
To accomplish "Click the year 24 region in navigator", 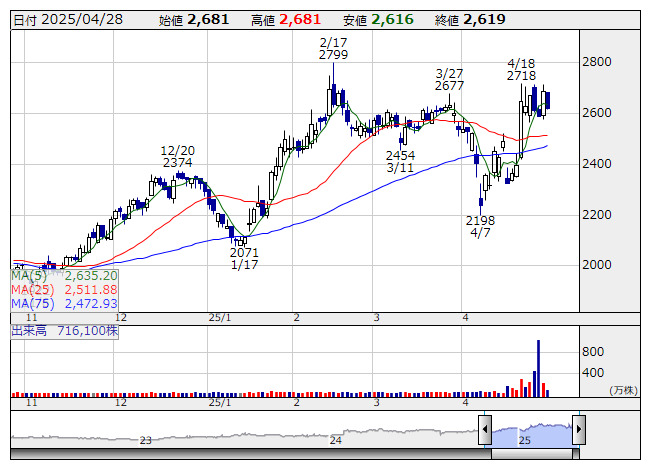I will 336,440.
